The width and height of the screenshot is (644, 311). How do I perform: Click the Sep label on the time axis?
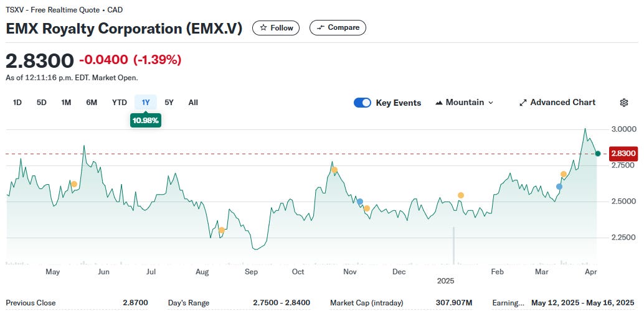pos(250,272)
